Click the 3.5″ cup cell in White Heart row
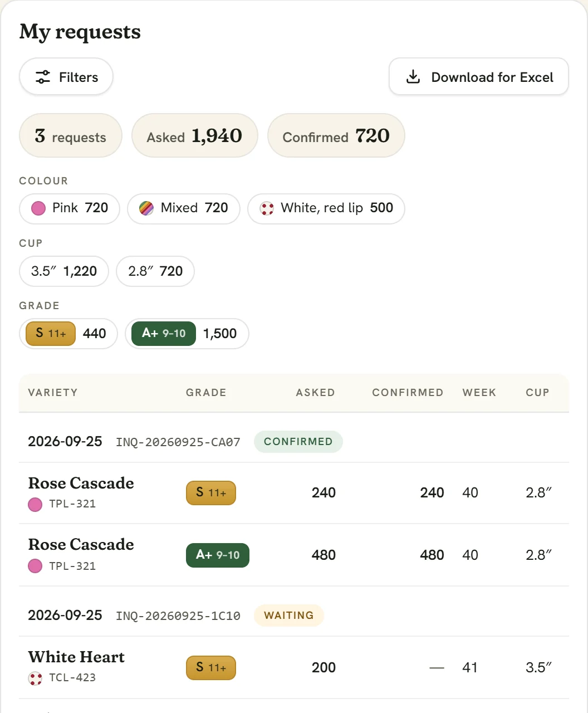This screenshot has width=588, height=713. [x=538, y=668]
